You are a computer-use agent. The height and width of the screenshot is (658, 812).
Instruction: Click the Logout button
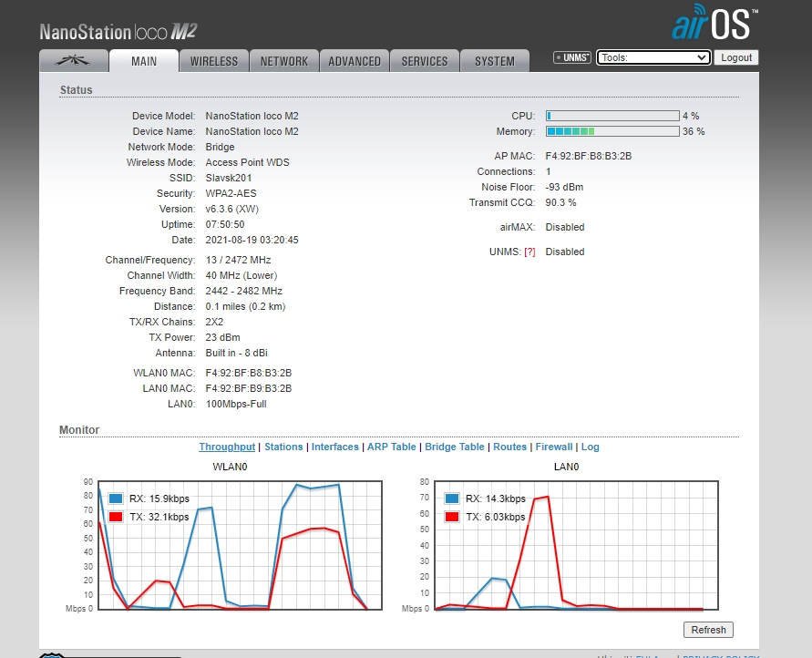pyautogui.click(x=735, y=57)
